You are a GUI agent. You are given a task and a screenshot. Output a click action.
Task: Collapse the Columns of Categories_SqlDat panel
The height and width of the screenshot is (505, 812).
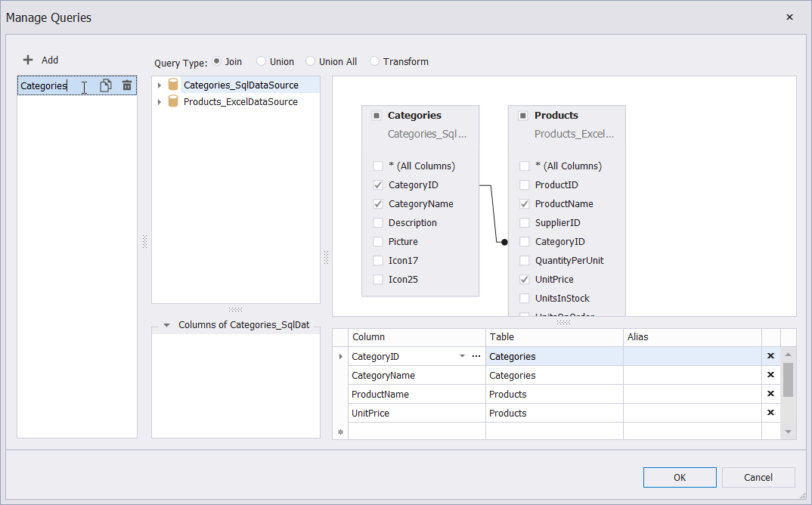point(166,325)
